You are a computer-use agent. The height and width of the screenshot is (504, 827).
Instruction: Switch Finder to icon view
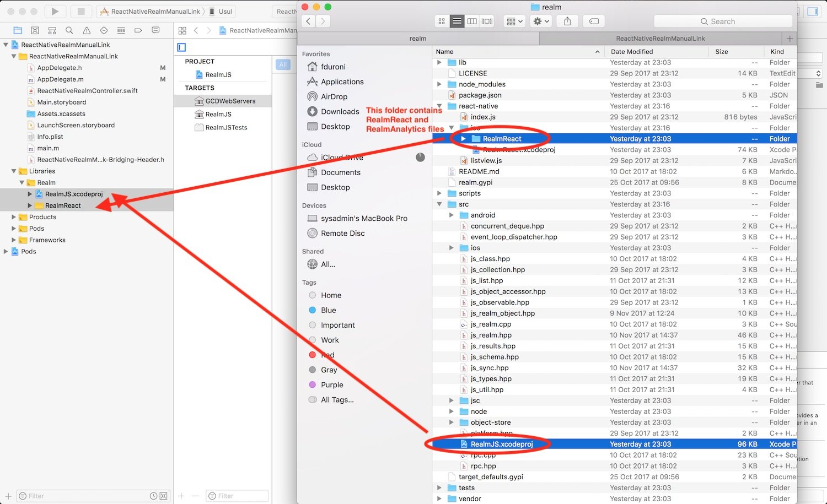click(x=442, y=21)
